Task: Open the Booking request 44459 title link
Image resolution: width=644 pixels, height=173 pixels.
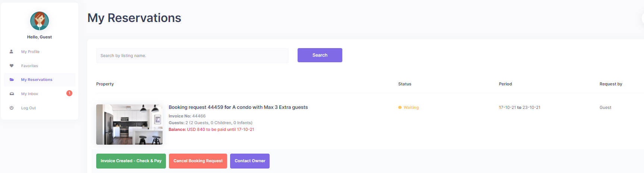Action: click(x=238, y=107)
